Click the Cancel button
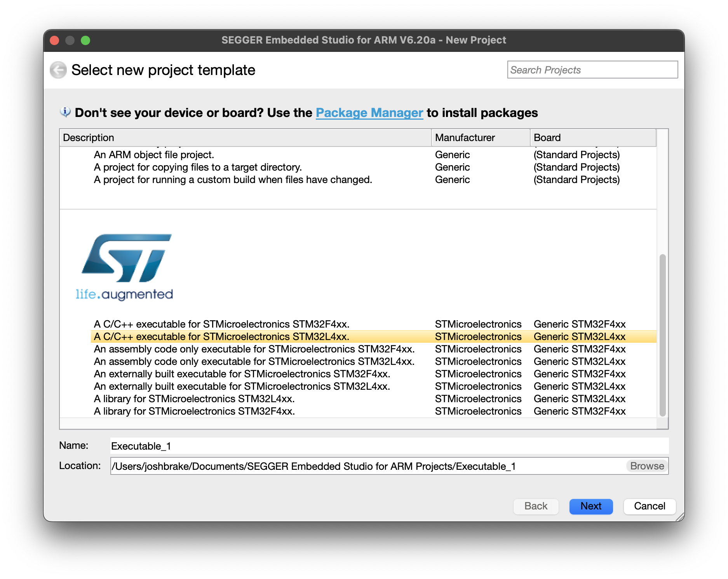Viewport: 728px width, 579px height. pos(650,506)
